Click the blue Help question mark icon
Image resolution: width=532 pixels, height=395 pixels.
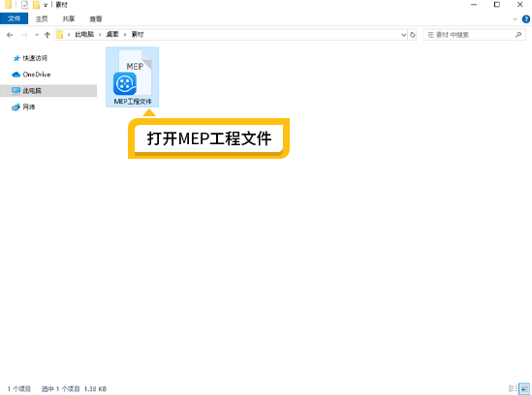(x=526, y=19)
